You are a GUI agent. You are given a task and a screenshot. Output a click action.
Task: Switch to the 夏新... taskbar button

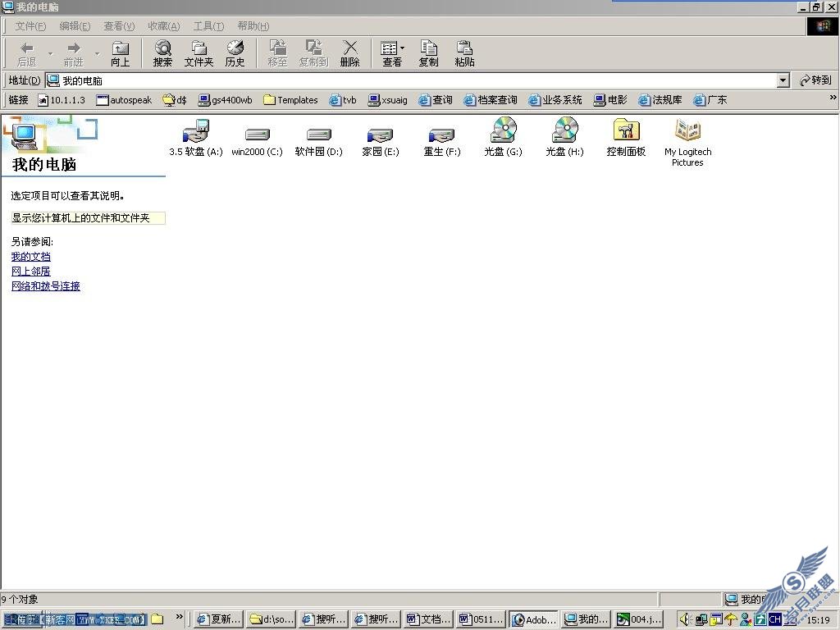pyautogui.click(x=218, y=619)
